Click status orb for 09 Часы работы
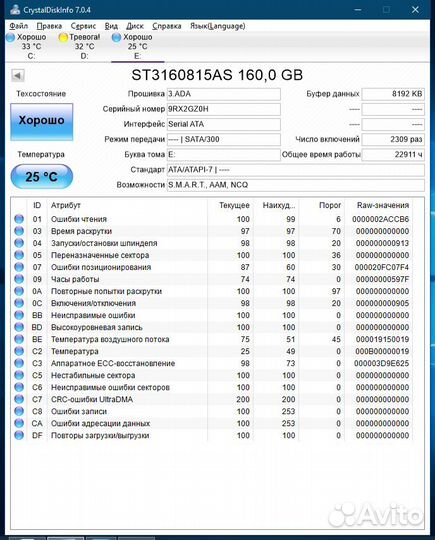The width and height of the screenshot is (435, 540). (x=19, y=279)
